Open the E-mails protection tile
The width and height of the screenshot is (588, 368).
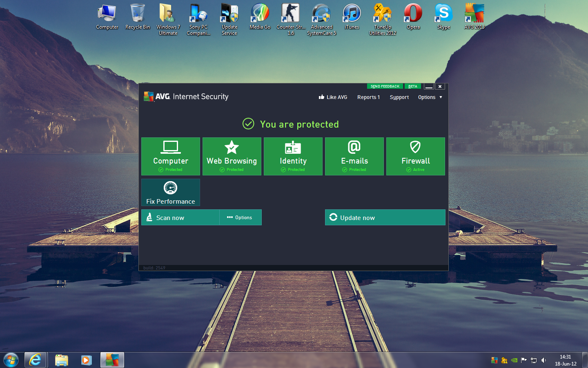tap(354, 157)
